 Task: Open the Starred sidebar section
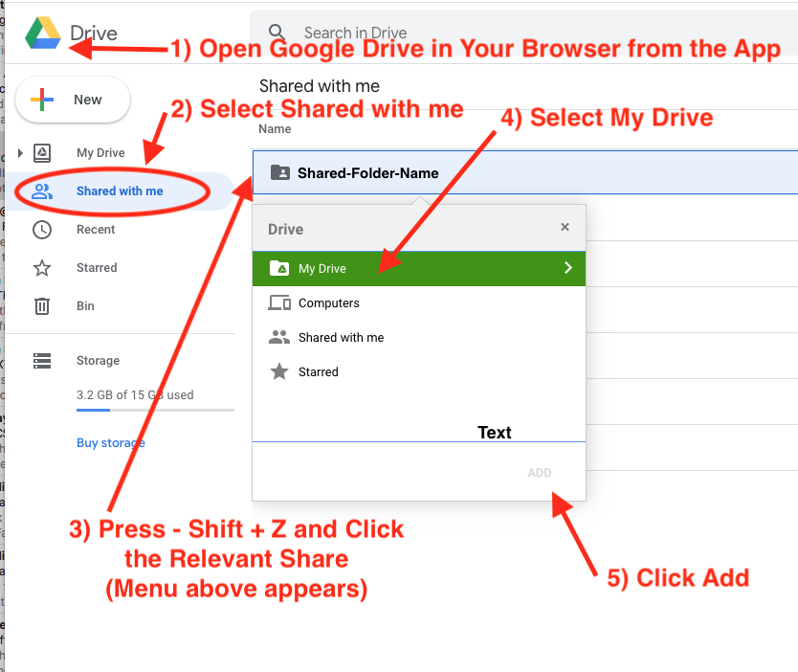[97, 268]
